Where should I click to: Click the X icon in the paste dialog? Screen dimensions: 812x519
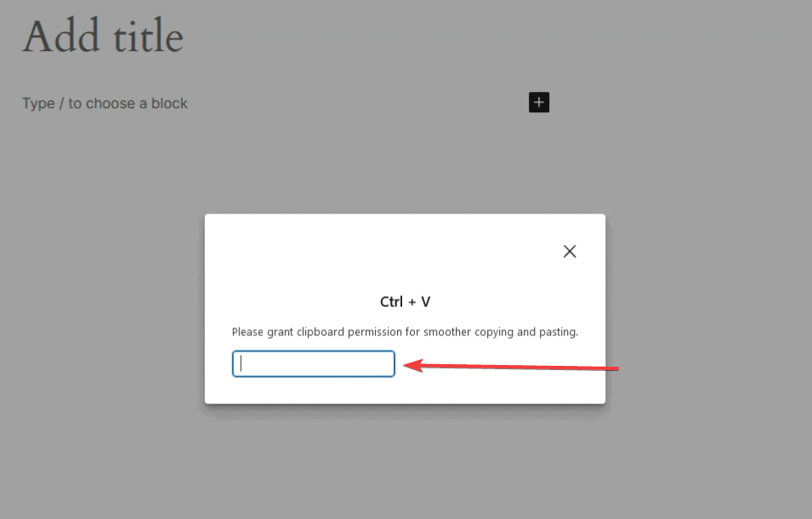click(x=570, y=251)
